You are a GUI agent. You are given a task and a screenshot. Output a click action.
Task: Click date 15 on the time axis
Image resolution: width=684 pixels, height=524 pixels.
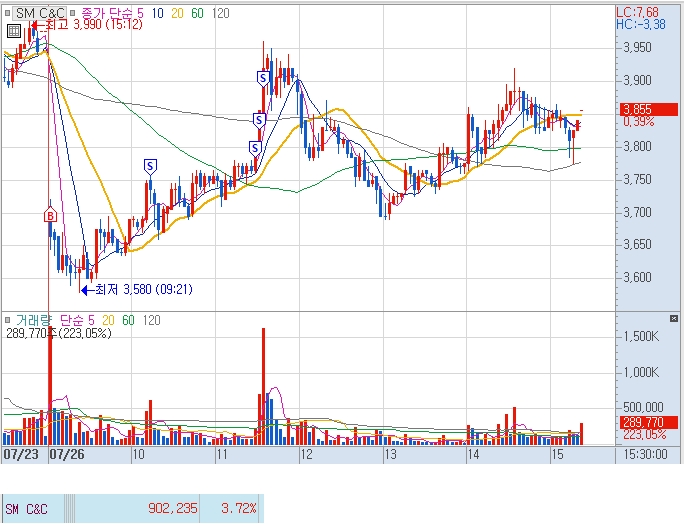click(557, 455)
